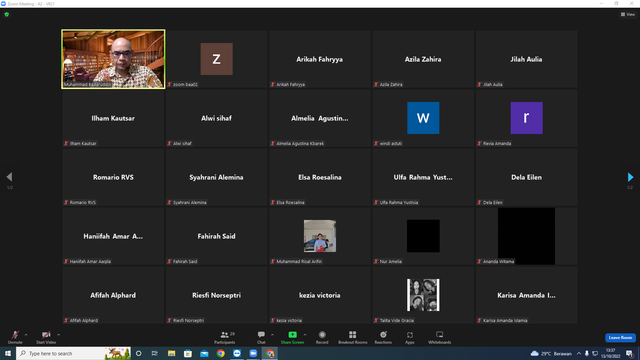Click Muhammad Risal Arifin's profile photo
Viewport: 640px width, 360px height.
[x=320, y=236]
